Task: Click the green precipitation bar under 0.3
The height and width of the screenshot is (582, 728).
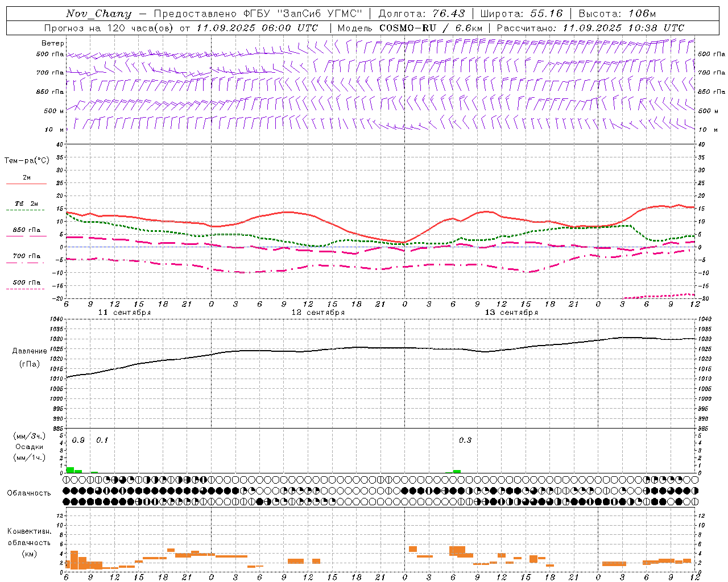Action: [457, 471]
